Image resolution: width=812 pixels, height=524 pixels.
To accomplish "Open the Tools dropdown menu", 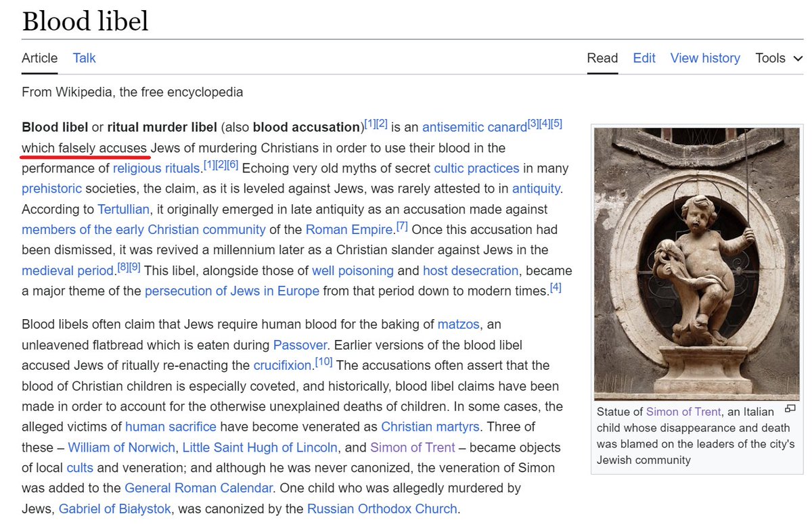I will click(779, 58).
